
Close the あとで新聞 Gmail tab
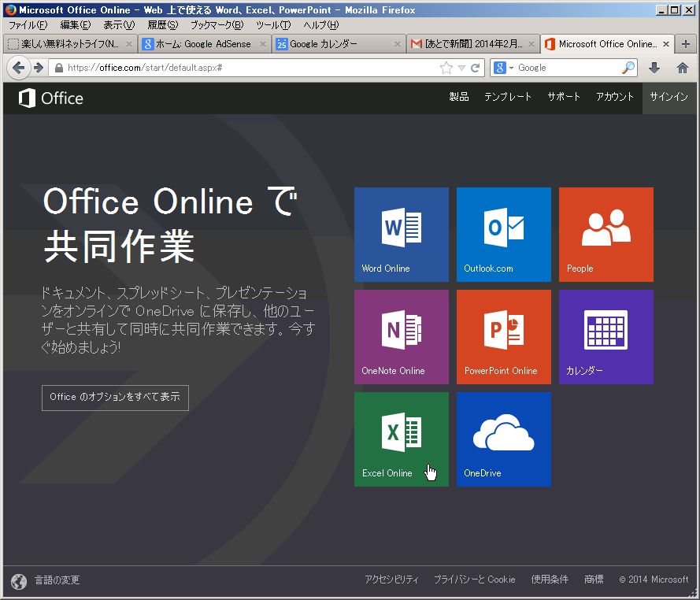(x=531, y=44)
